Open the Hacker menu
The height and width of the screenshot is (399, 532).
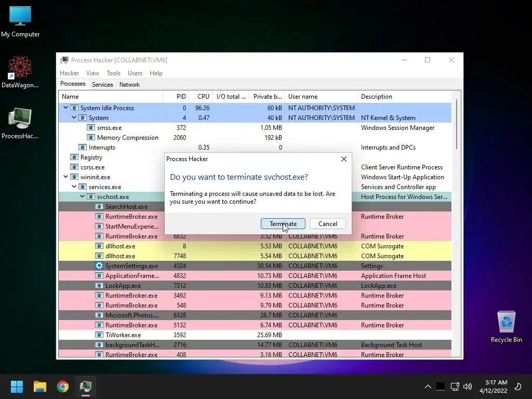tap(69, 73)
